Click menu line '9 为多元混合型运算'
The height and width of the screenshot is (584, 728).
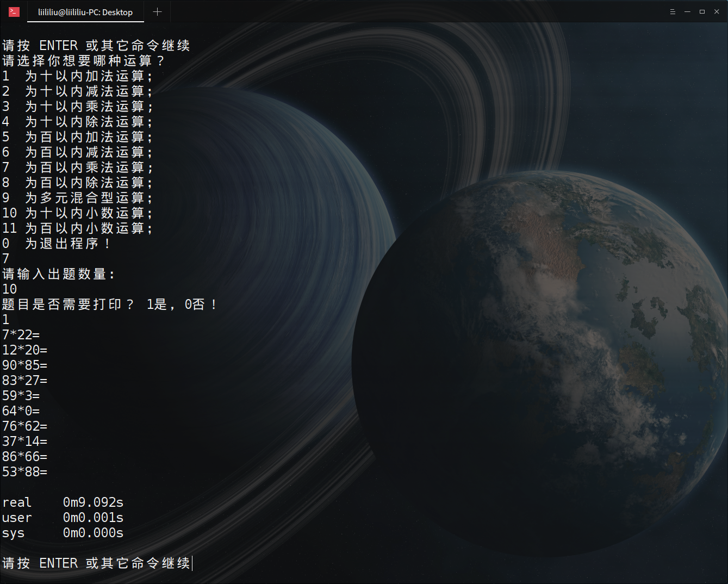(77, 197)
